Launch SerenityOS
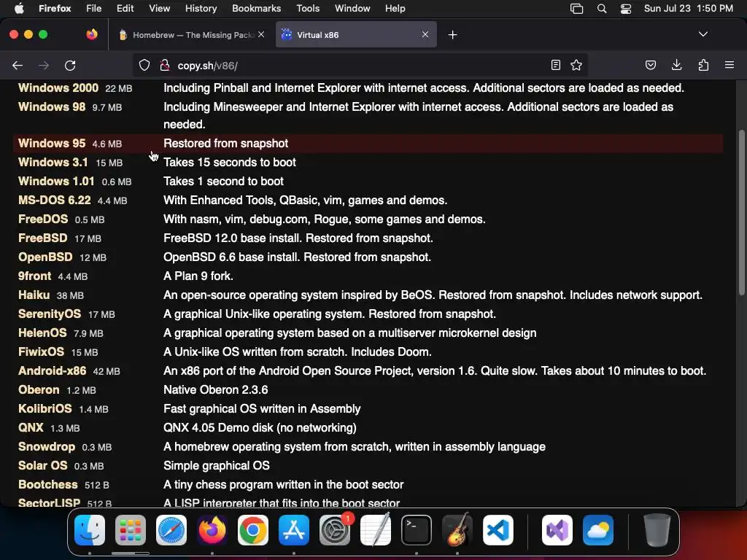This screenshot has width=747, height=560. tap(50, 314)
